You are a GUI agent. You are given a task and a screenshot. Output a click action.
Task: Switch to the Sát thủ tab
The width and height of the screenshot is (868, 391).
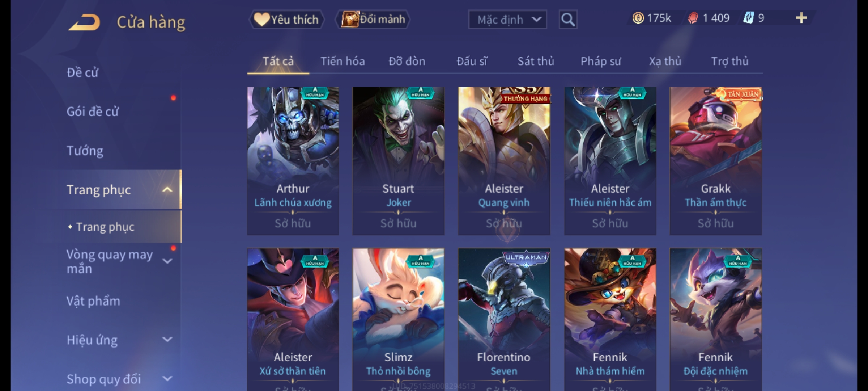tap(536, 61)
